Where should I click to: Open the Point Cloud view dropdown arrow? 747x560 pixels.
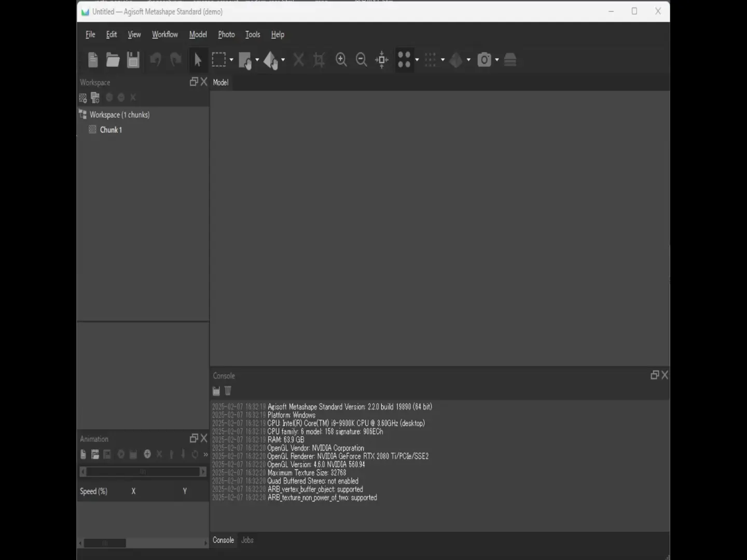(x=442, y=60)
